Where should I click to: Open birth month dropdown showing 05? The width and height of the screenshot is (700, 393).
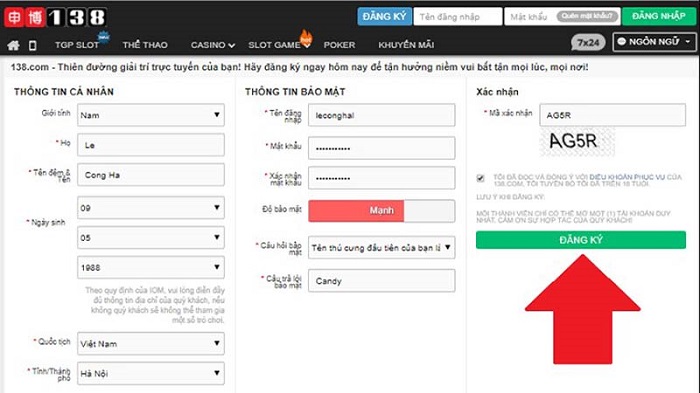pyautogui.click(x=151, y=238)
